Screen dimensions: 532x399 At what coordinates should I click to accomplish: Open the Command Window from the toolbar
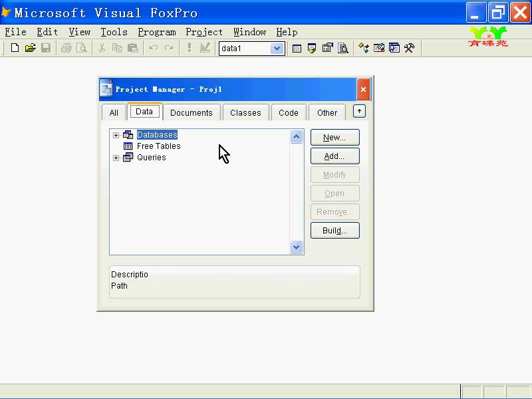click(297, 49)
